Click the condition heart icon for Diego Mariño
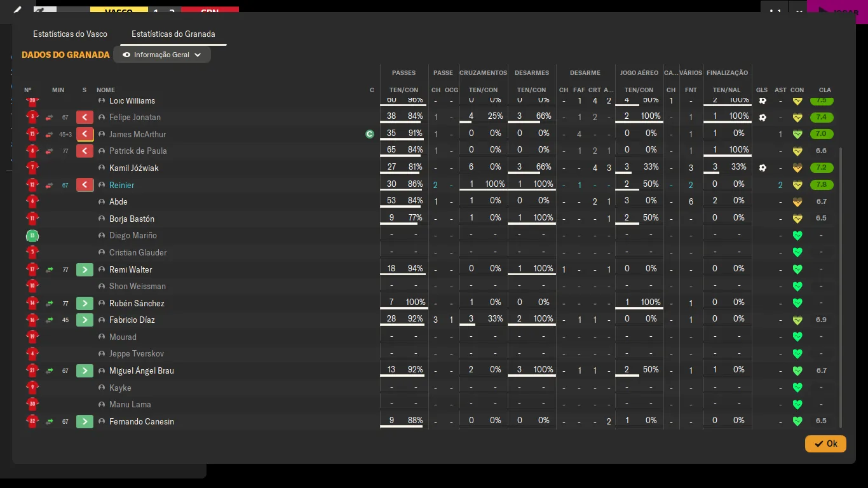 point(797,236)
